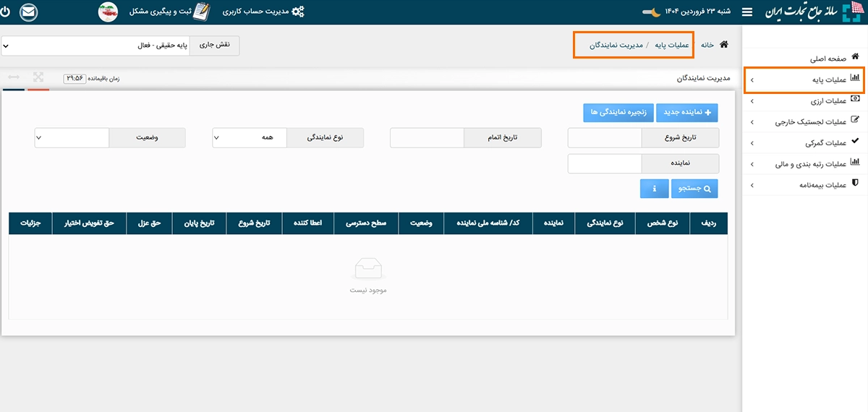This screenshot has width=868, height=412.
Task: Click the power logout icon
Action: pos(6,12)
